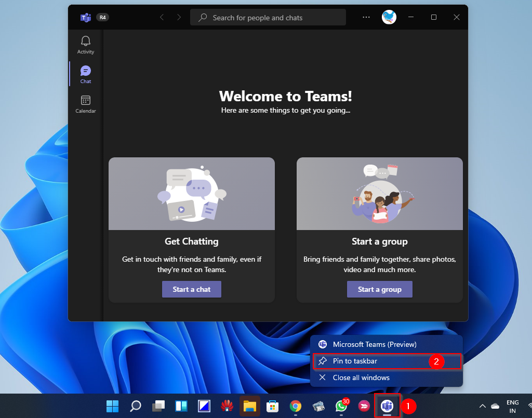This screenshot has width=532, height=418.
Task: Open Teams settings via the ellipsis icon
Action: (x=366, y=17)
